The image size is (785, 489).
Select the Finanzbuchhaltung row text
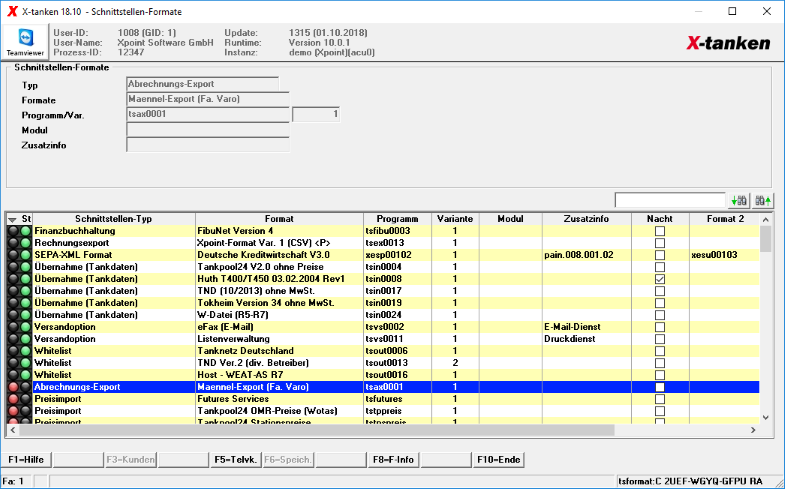click(75, 231)
